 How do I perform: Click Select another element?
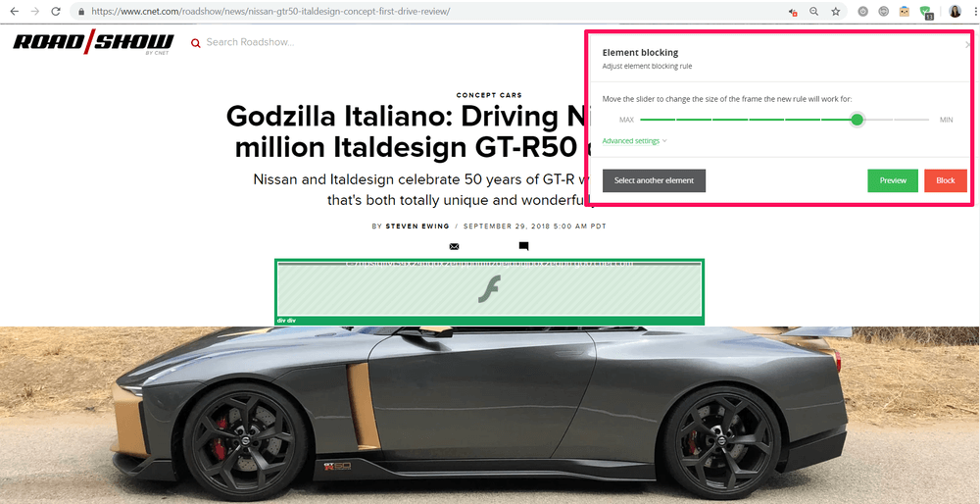654,180
